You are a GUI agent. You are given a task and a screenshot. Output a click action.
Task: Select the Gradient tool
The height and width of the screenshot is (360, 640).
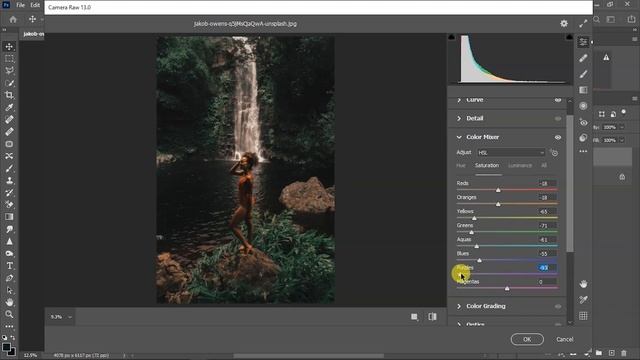click(9, 217)
